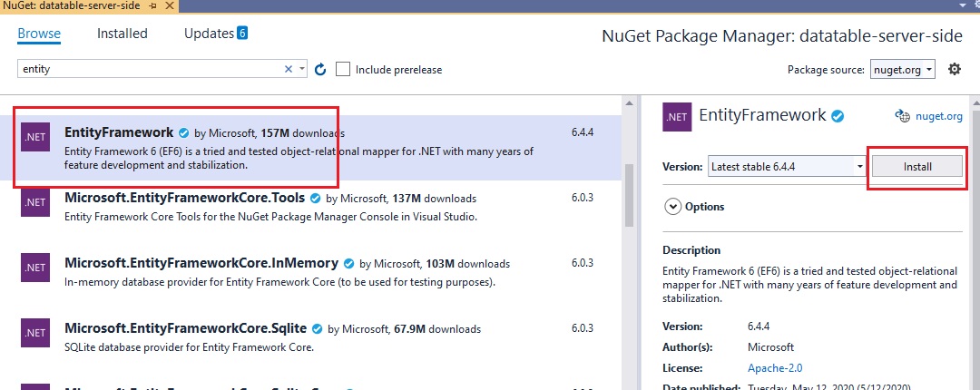
Task: Open the Apache-2.0 license link
Action: (x=775, y=368)
